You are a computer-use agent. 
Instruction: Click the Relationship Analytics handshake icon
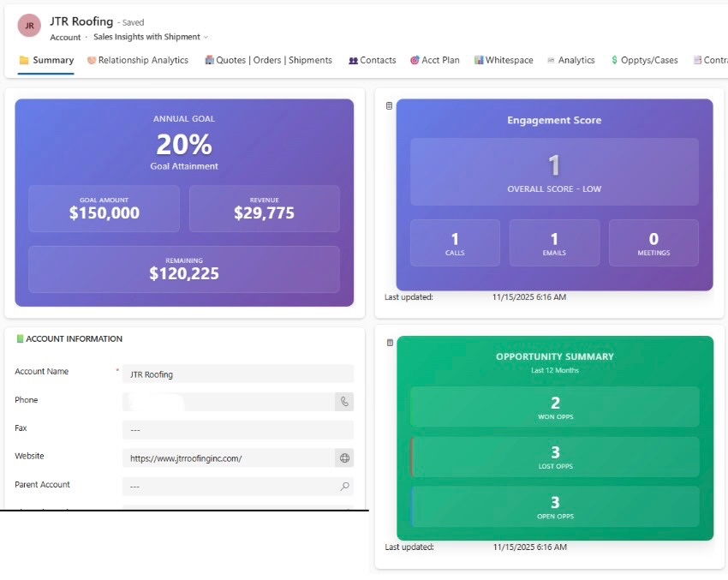pos(92,60)
